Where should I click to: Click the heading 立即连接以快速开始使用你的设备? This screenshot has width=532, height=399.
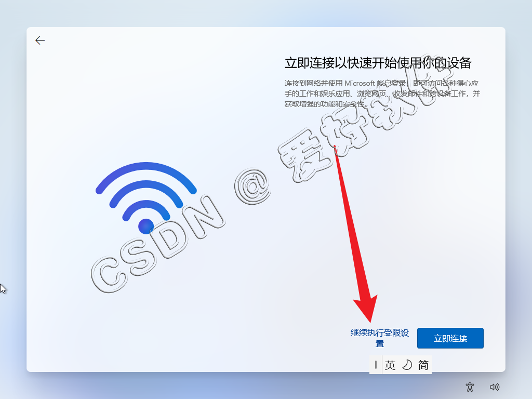(x=378, y=63)
